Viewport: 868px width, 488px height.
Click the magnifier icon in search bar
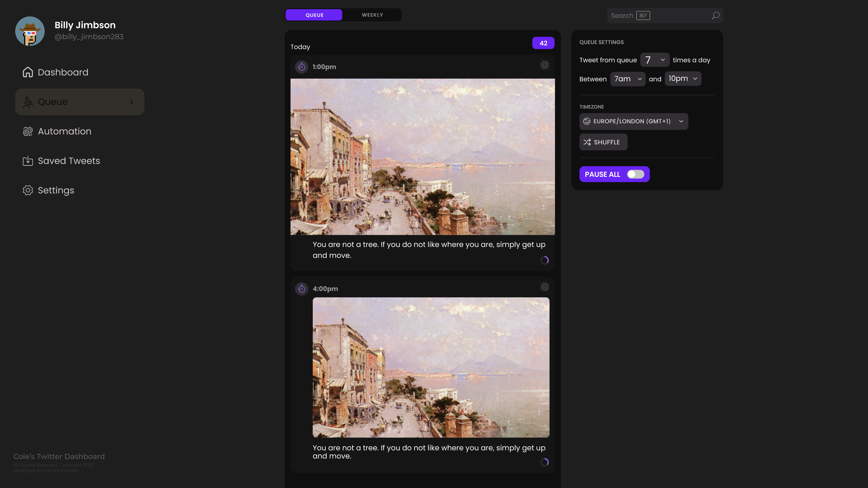[715, 16]
